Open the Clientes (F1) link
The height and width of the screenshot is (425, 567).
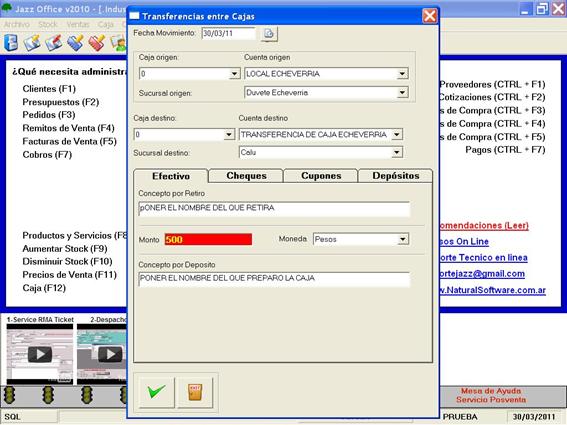(49, 89)
